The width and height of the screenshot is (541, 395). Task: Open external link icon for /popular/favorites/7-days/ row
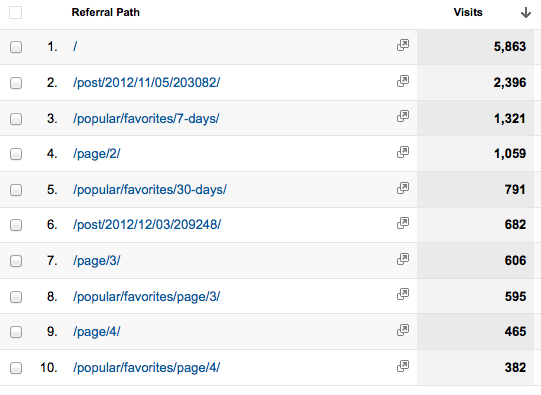[403, 116]
